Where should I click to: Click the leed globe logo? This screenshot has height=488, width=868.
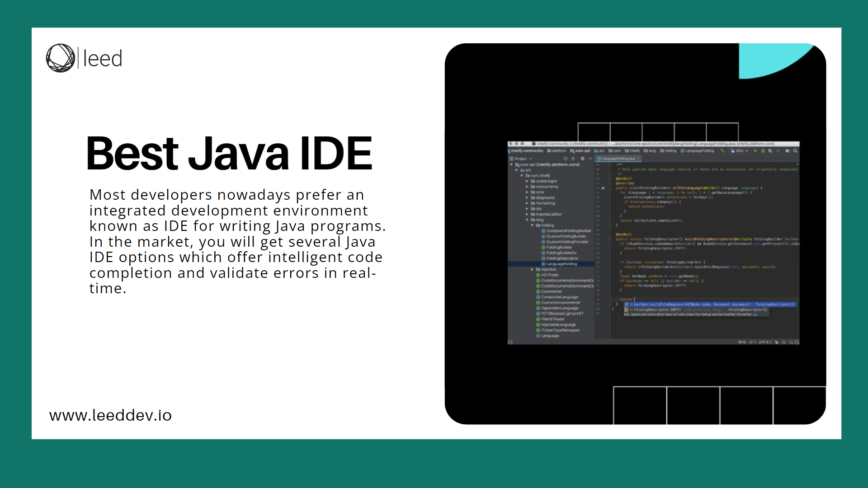tap(61, 58)
